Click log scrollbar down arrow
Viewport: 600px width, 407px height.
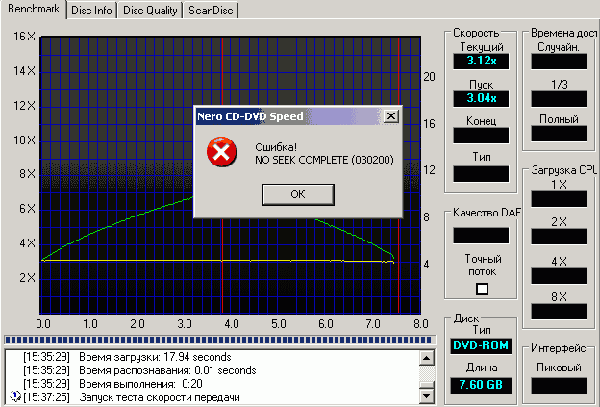point(426,395)
